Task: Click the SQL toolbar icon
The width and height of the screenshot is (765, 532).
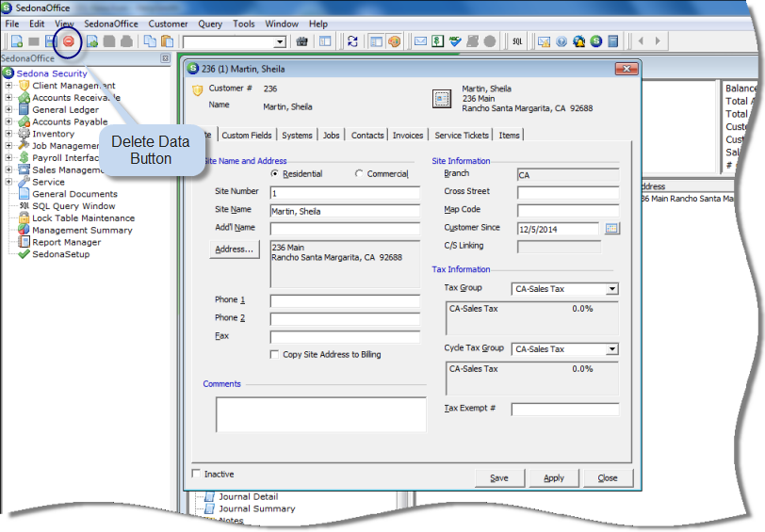Action: (517, 41)
